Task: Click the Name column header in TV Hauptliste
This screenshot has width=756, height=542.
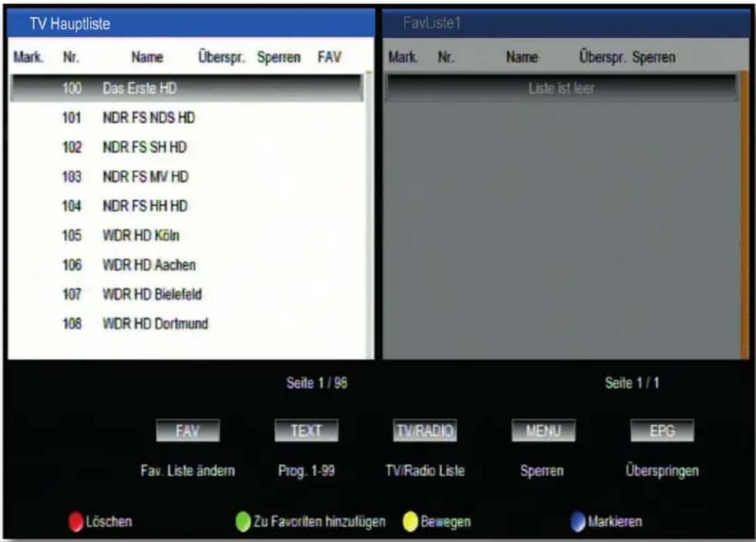Action: (x=147, y=57)
